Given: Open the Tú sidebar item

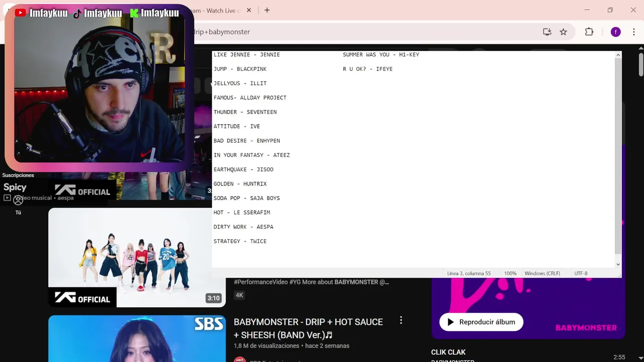Looking at the screenshot, I should [18, 205].
